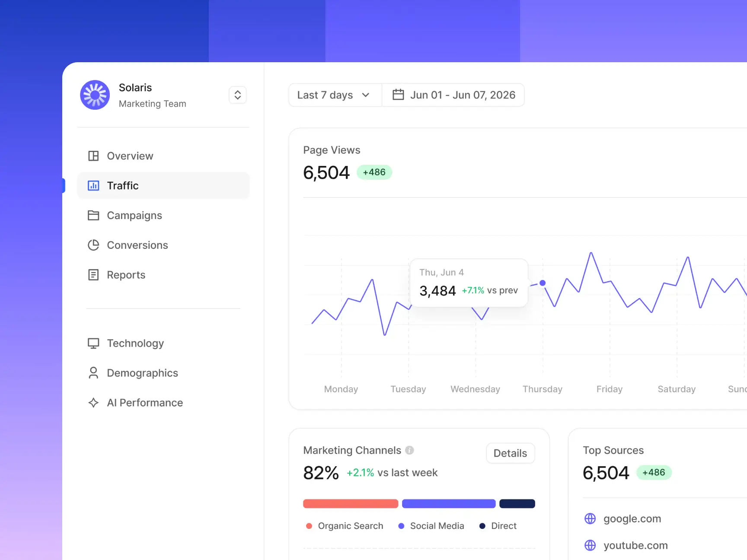Viewport: 747px width, 560px height.
Task: Click the Friday axis label
Action: point(610,389)
